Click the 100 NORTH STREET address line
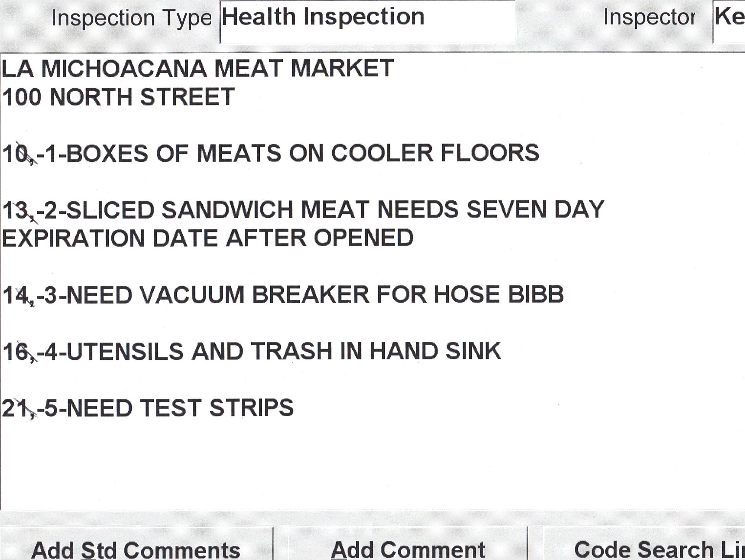This screenshot has width=745, height=560. tap(119, 97)
